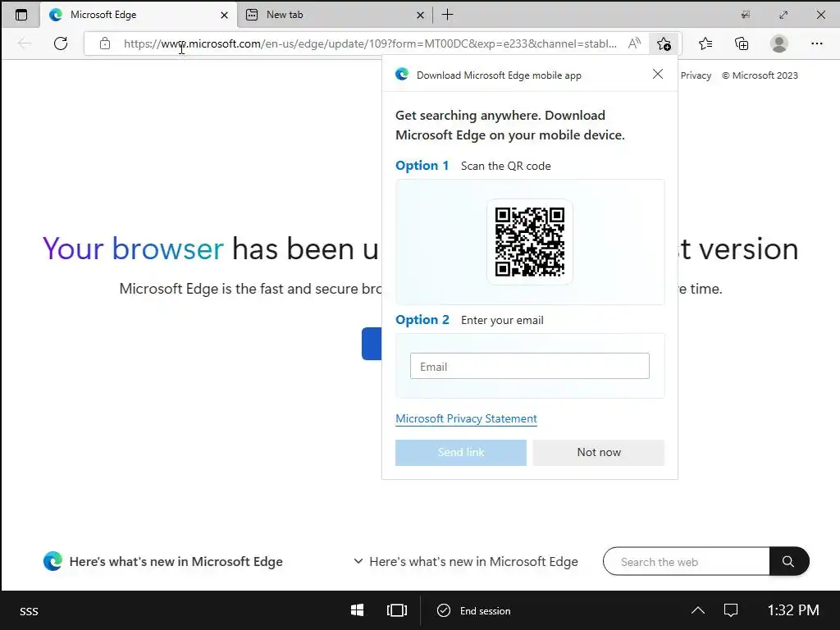Open Read aloud from address bar
The width and height of the screenshot is (840, 630).
coord(634,43)
